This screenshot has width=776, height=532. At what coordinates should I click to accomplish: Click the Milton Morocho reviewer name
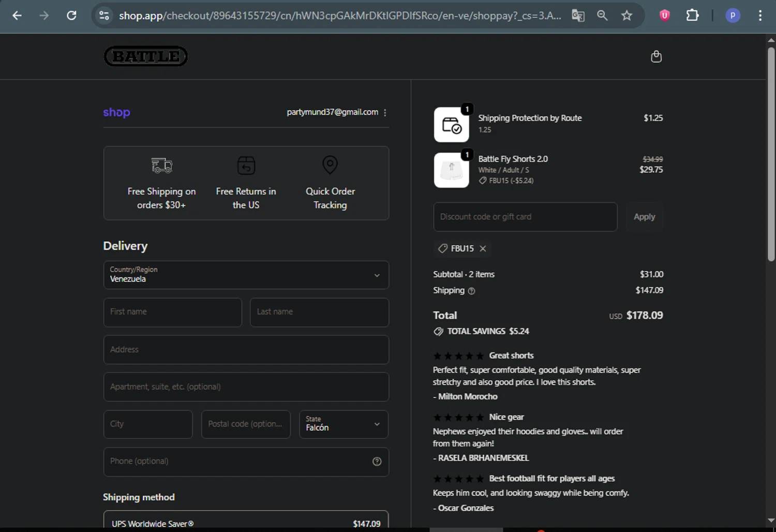(x=468, y=396)
